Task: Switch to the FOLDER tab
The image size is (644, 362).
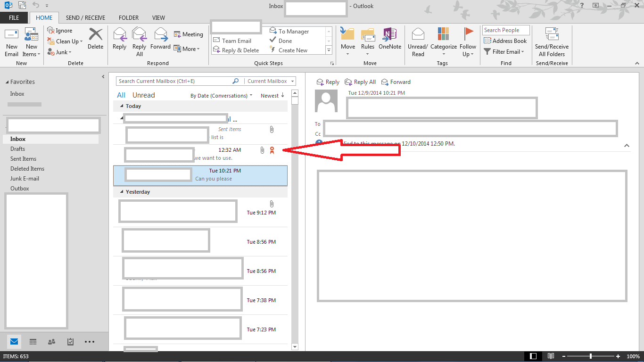Action: (x=129, y=18)
